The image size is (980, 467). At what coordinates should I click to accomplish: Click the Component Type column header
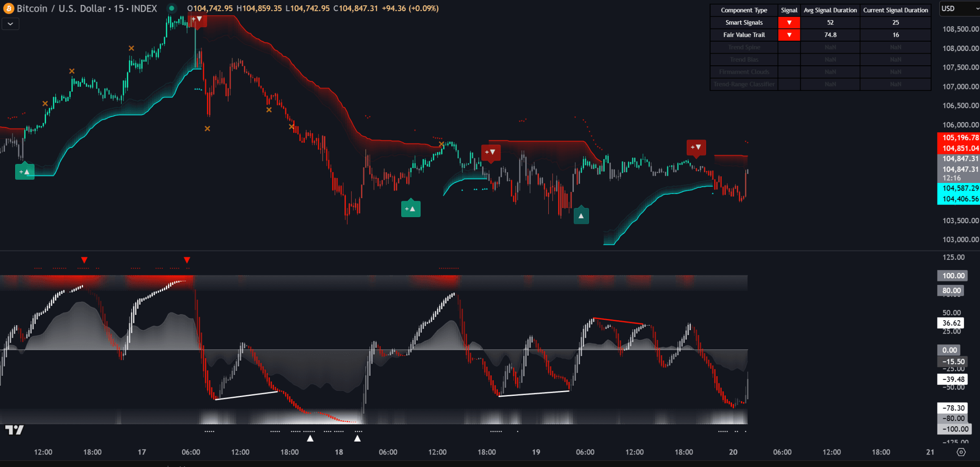coord(744,10)
